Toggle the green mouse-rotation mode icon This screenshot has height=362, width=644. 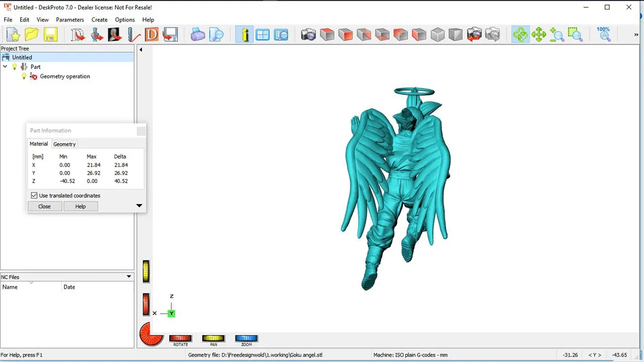pos(521,35)
